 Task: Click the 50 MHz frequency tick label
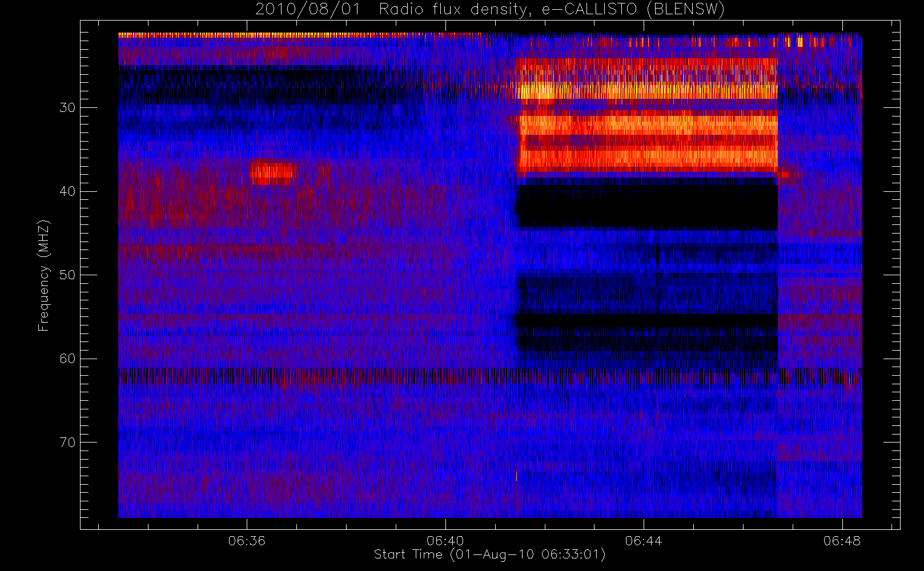[67, 275]
